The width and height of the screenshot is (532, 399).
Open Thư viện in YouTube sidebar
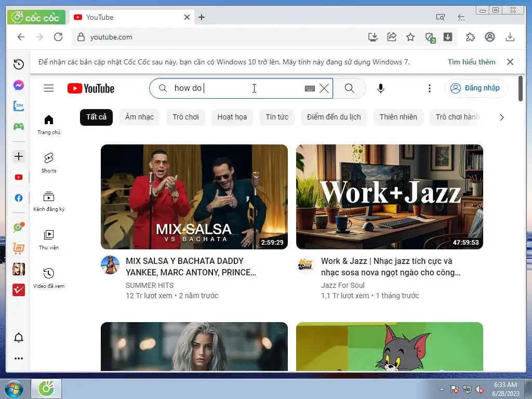pos(49,240)
